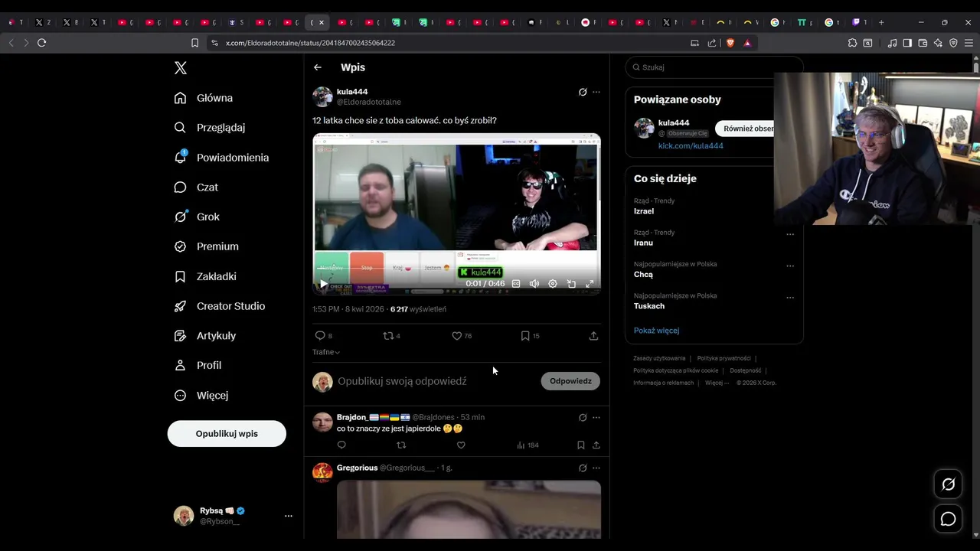980x551 pixels.
Task: Click the X logo in sidebar
Action: pos(181,68)
